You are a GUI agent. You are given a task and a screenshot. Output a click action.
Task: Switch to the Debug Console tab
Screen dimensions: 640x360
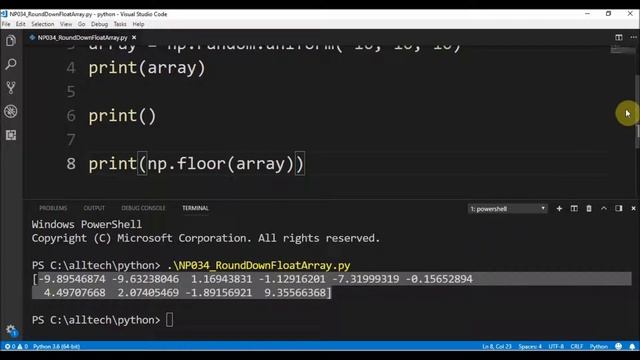(x=143, y=208)
